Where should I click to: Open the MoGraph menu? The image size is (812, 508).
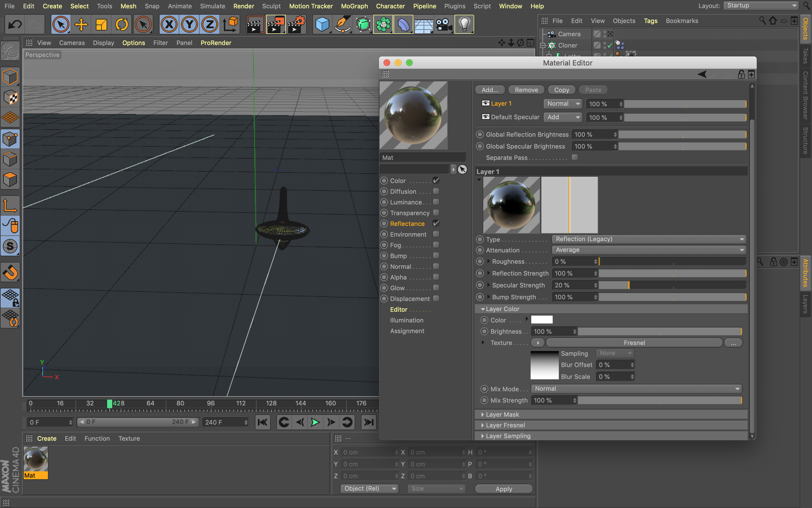(x=354, y=6)
